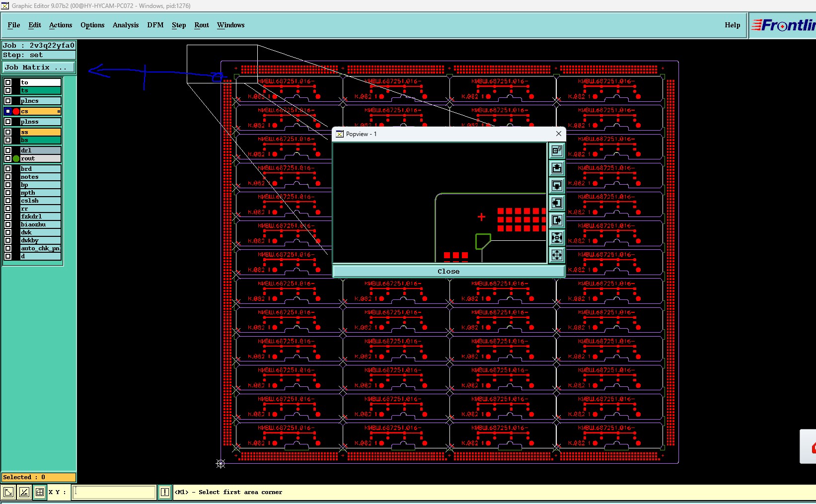Select the orange ss layer name swatch
816x504 pixels.
click(41, 132)
